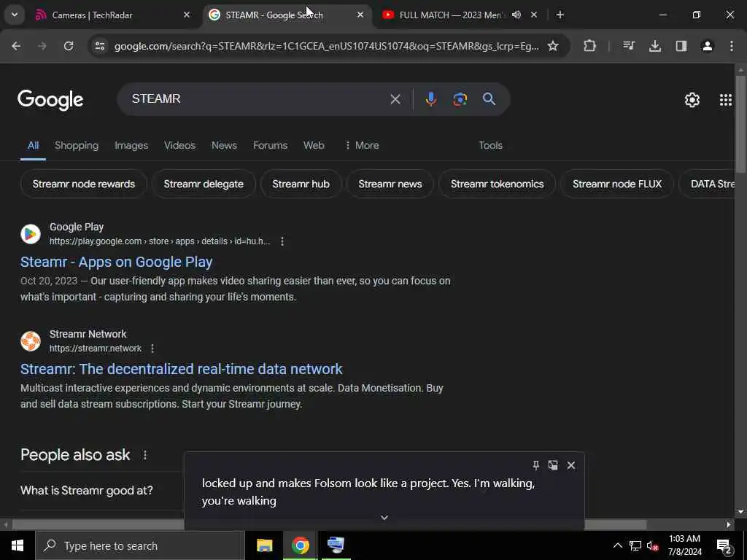Image resolution: width=747 pixels, height=560 pixels.
Task: Toggle the Chrome side panel icon
Action: point(681,46)
